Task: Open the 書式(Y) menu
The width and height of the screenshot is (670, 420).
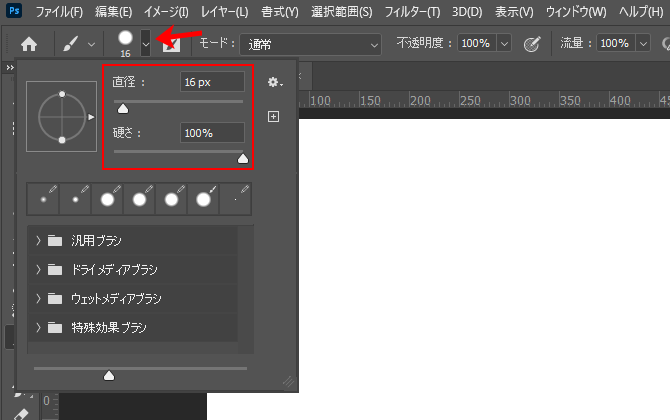Action: tap(280, 12)
